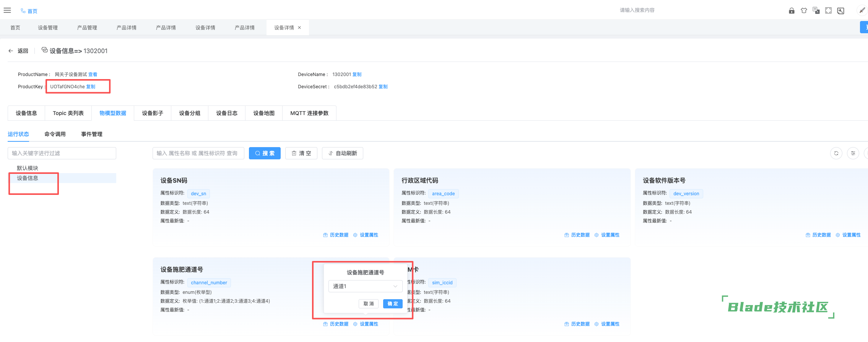This screenshot has height=342, width=868.
Task: Click the language translation icon
Action: click(x=816, y=11)
